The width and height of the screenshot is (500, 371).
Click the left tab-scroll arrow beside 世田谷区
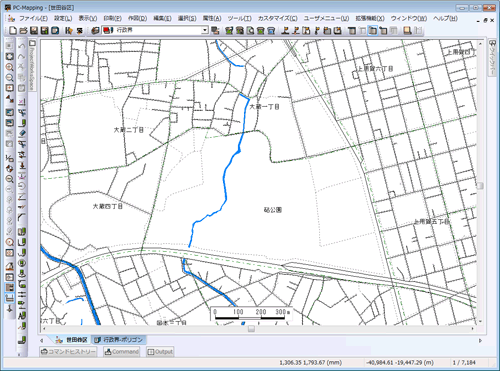pyautogui.click(x=42, y=340)
